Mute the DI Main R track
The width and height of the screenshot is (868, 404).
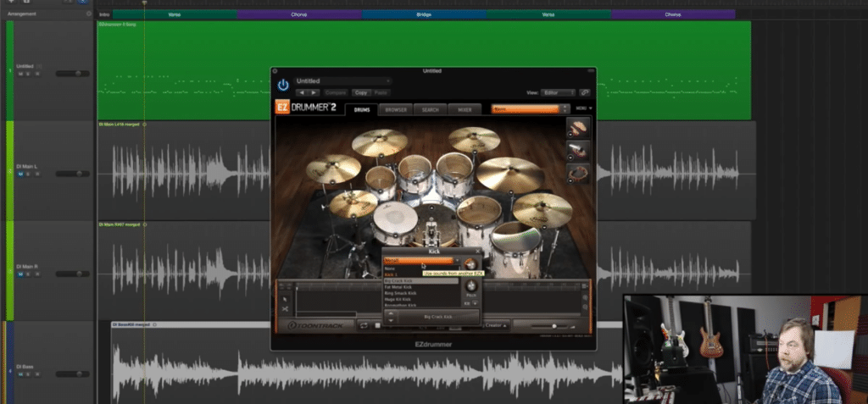[20, 274]
